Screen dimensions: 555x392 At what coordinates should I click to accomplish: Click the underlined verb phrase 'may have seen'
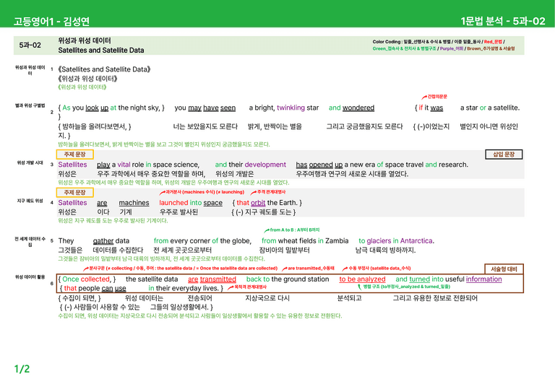tap(212, 108)
